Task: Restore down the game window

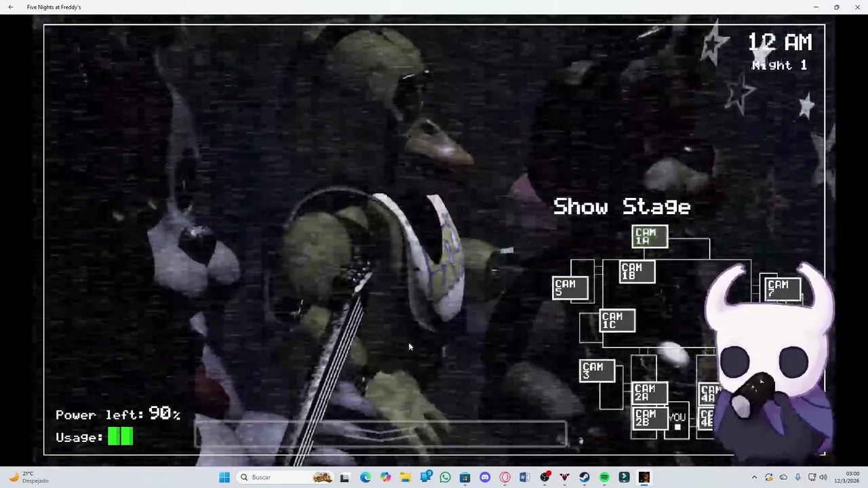Action: pos(837,7)
